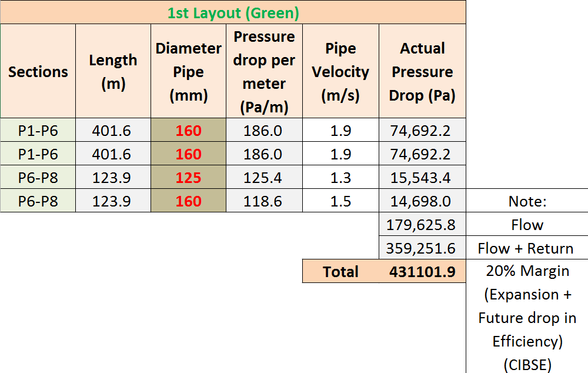Click the 'Sections' column header cell
588x373 pixels.
coord(38,72)
